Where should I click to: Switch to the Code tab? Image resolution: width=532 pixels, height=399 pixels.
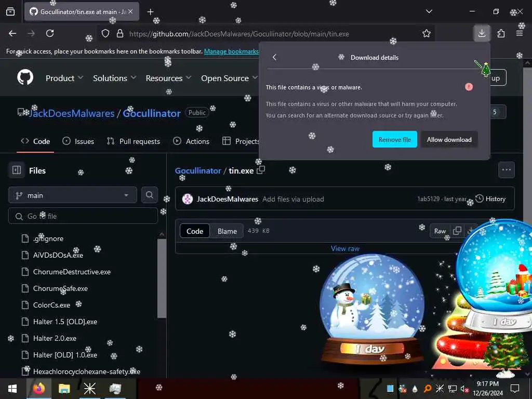35,141
